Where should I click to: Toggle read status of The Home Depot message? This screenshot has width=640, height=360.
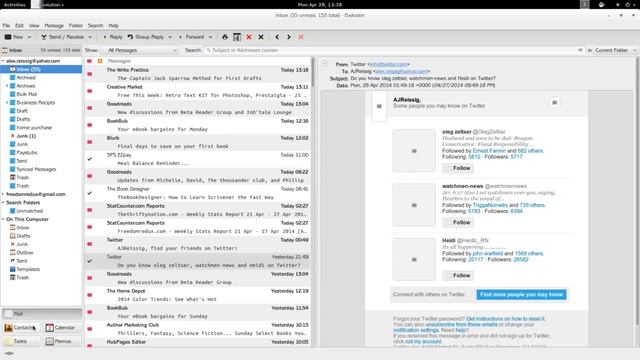coord(89,295)
